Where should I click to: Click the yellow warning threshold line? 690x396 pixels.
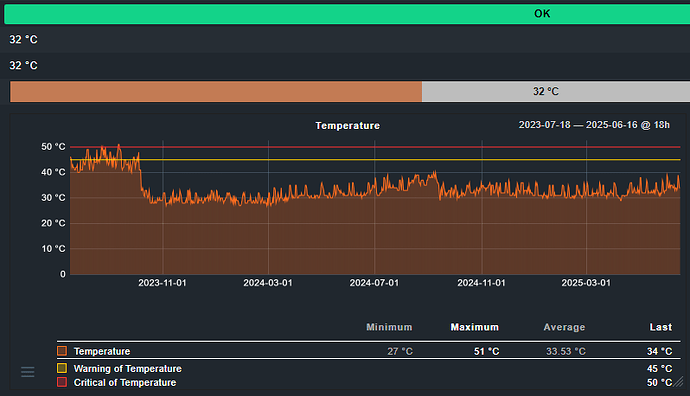[x=375, y=160]
